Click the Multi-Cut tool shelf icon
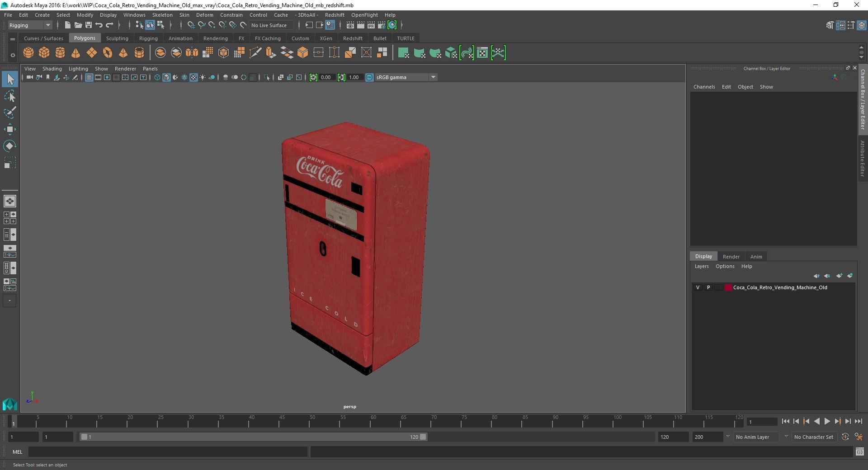 click(x=255, y=53)
